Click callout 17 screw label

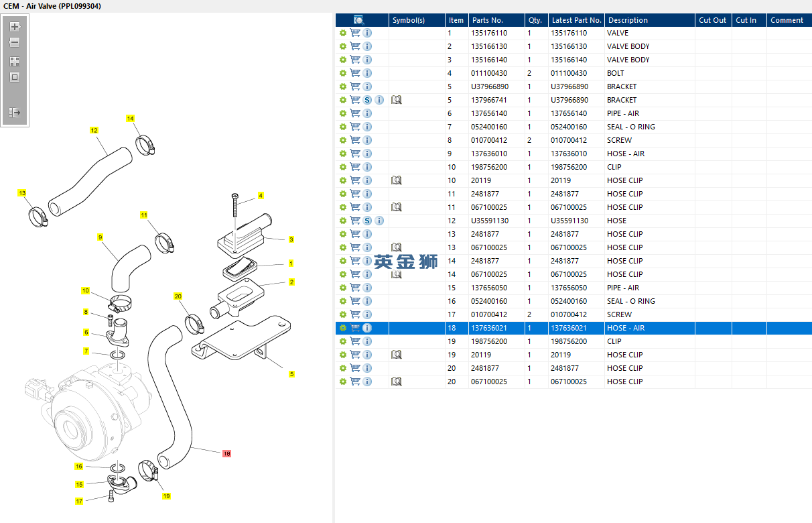coord(78,501)
